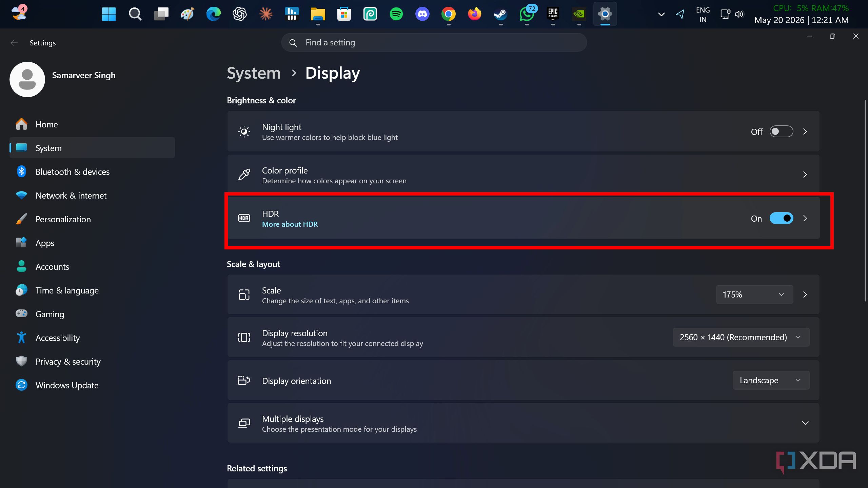This screenshot has height=488, width=868.
Task: Open Google Chrome from taskbar
Action: pos(448,14)
